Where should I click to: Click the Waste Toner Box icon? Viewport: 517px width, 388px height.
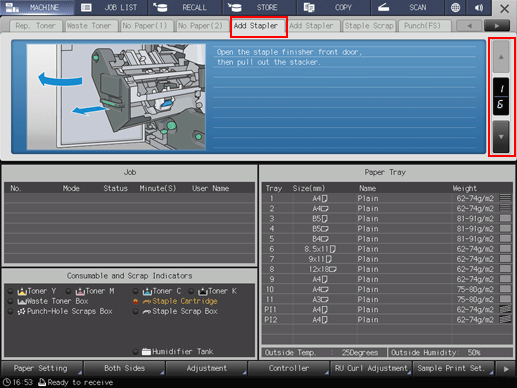click(22, 301)
